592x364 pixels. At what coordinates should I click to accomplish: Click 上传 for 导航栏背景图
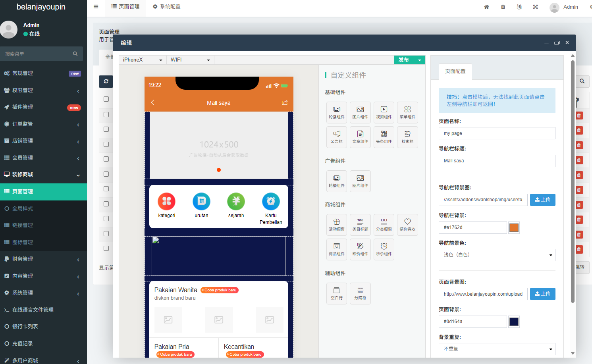pyautogui.click(x=542, y=200)
